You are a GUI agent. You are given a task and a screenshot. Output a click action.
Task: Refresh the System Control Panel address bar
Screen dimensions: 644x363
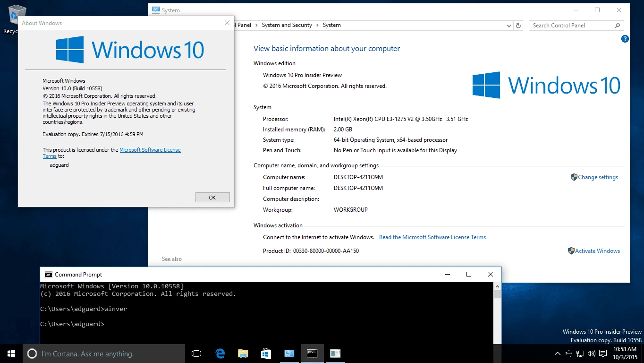[518, 26]
